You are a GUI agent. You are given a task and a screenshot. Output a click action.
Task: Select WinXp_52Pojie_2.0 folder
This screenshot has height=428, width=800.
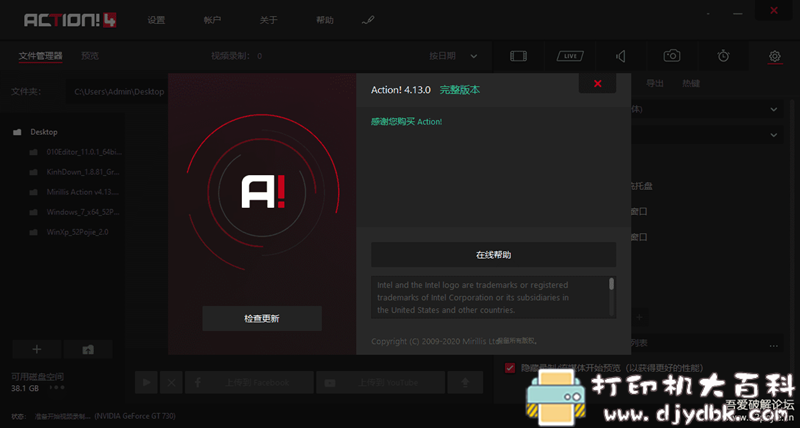77,232
